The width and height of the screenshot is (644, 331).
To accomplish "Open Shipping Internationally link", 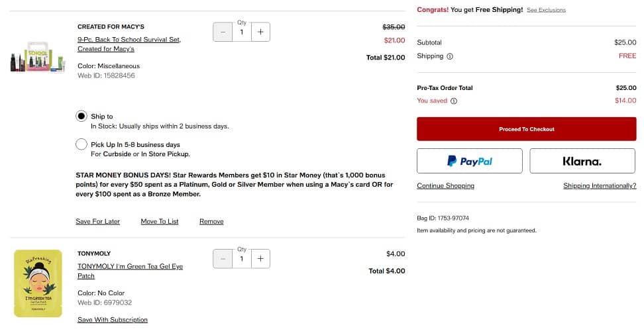I will 600,186.
